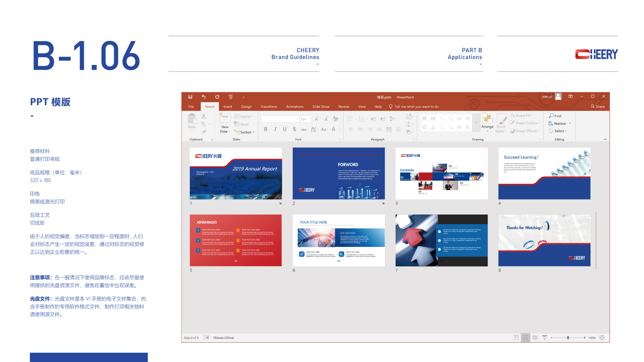Toggle text shadow
644x362 pixels.
coord(294,129)
